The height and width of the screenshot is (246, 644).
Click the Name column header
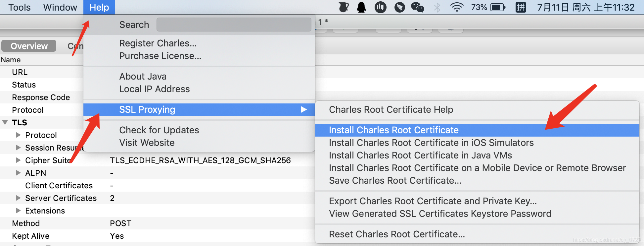tap(11, 60)
